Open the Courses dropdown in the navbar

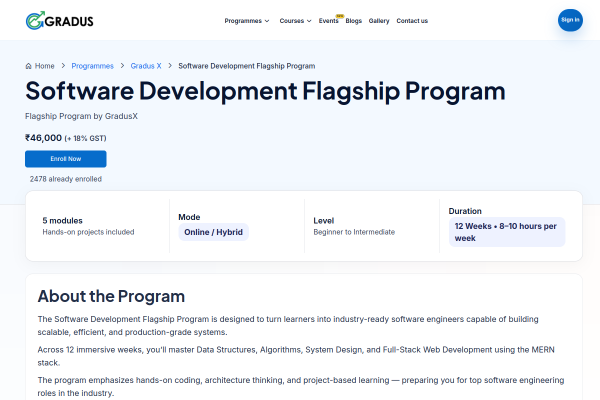295,21
